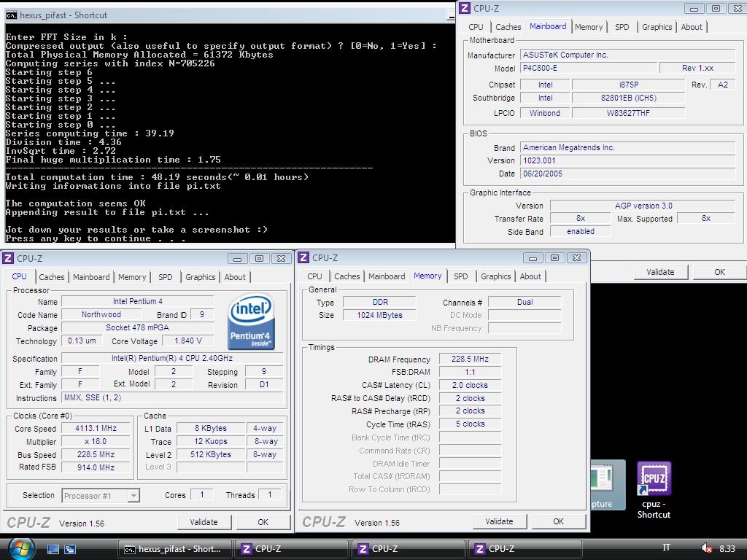Click Z icon in CPU tab window title bar
747x560 pixels.
coord(8,258)
